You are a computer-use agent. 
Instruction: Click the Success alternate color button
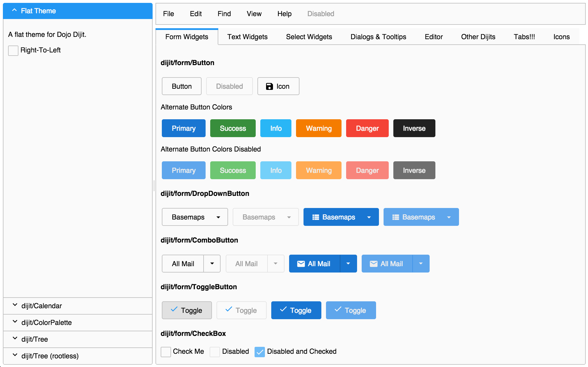tap(232, 128)
